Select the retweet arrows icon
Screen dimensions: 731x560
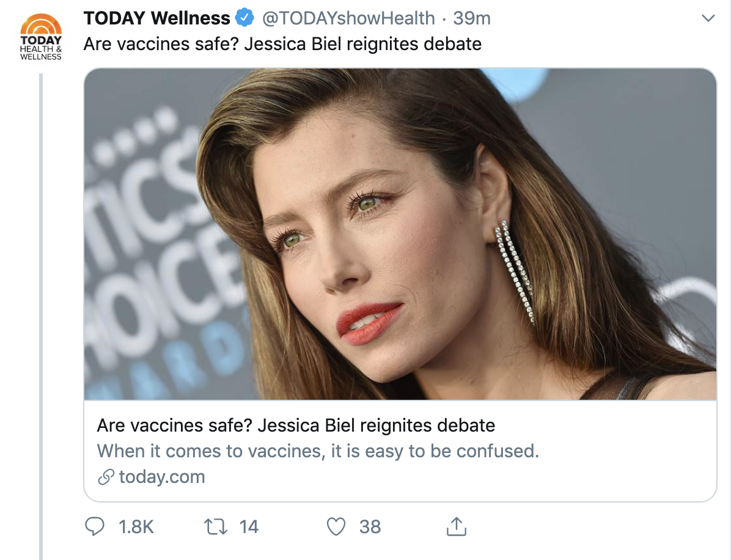pyautogui.click(x=216, y=526)
